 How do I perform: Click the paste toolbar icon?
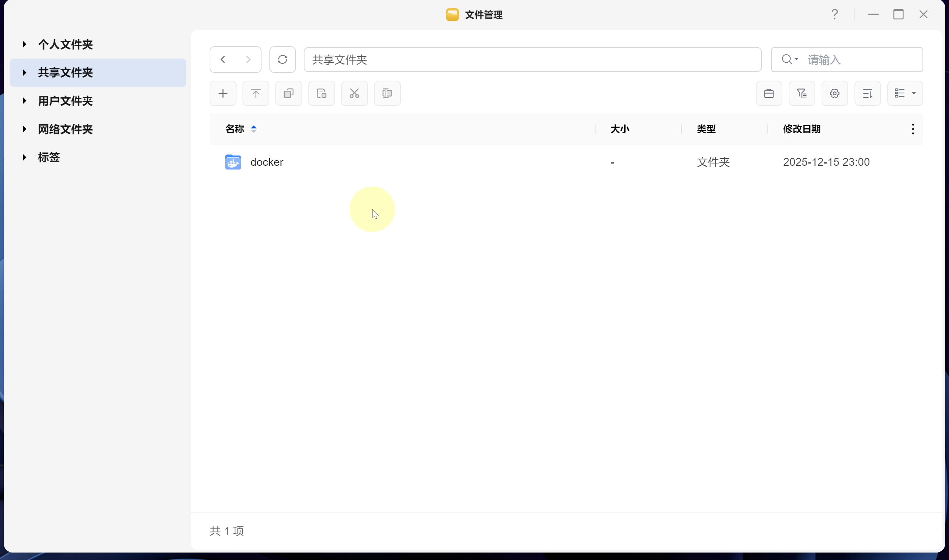(321, 93)
